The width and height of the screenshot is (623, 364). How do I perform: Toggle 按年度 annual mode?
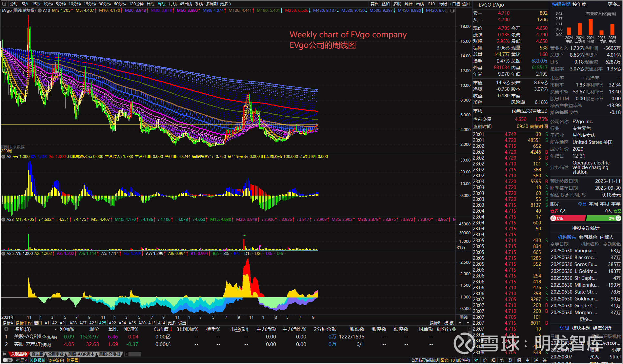click(579, 4)
